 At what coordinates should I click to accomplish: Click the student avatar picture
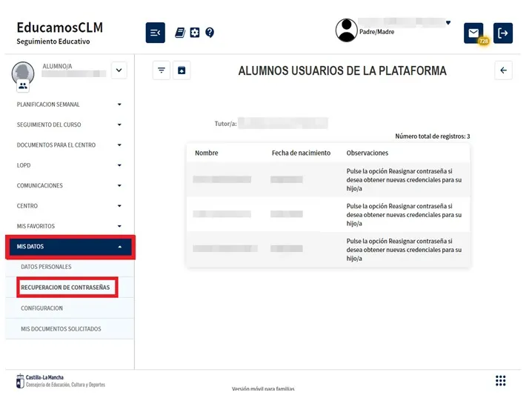click(23, 73)
